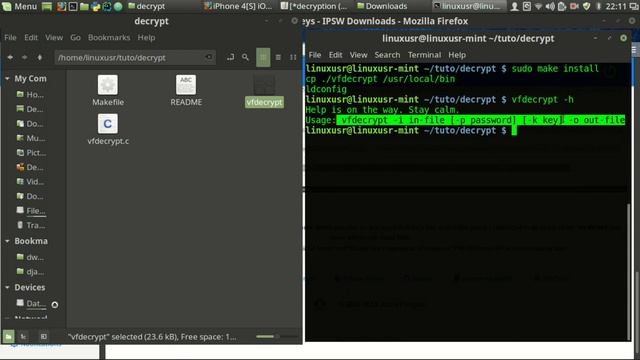Image resolution: width=640 pixels, height=360 pixels.
Task: Select the Makefile file icon
Action: [108, 90]
